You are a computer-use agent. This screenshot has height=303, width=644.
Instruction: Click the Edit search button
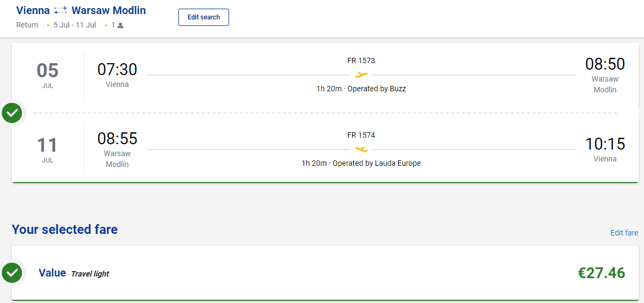[204, 17]
